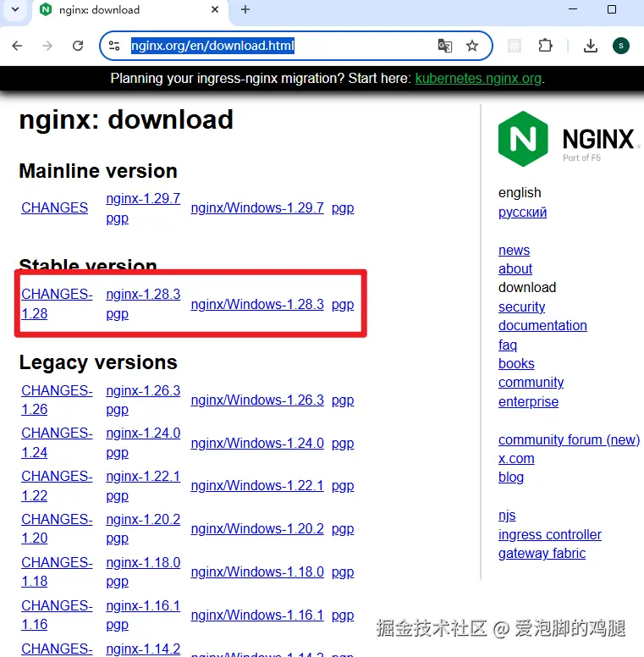Image resolution: width=644 pixels, height=657 pixels.
Task: Download nginx-1.16.1 source
Action: point(143,605)
